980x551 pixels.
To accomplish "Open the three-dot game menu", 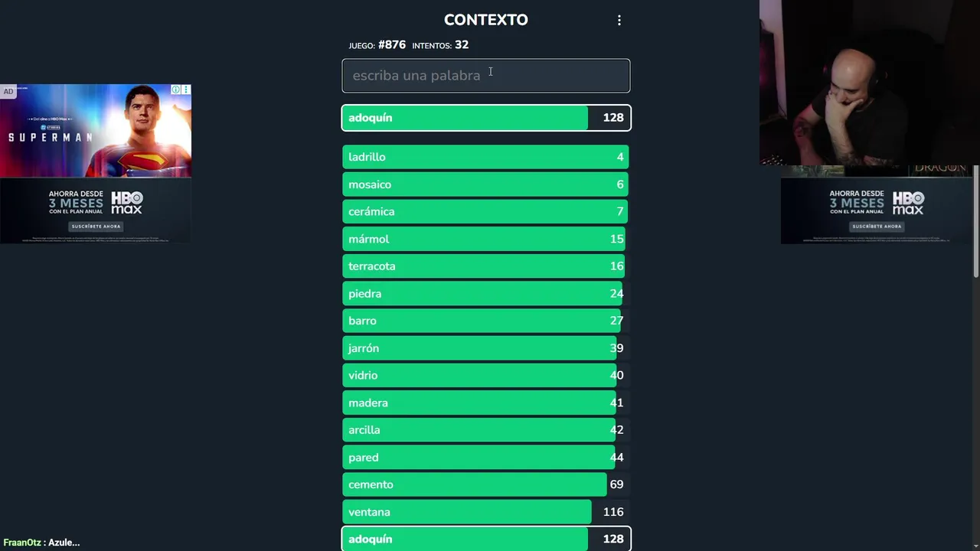I will tap(619, 21).
